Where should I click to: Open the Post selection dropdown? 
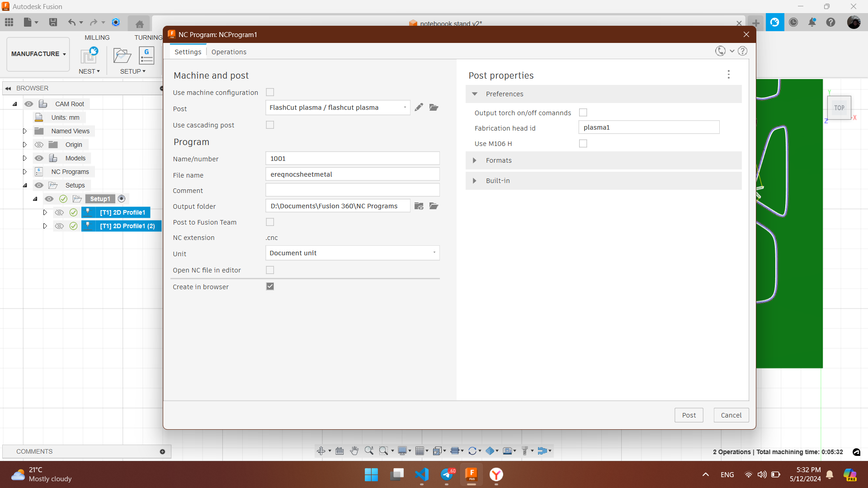coord(338,108)
